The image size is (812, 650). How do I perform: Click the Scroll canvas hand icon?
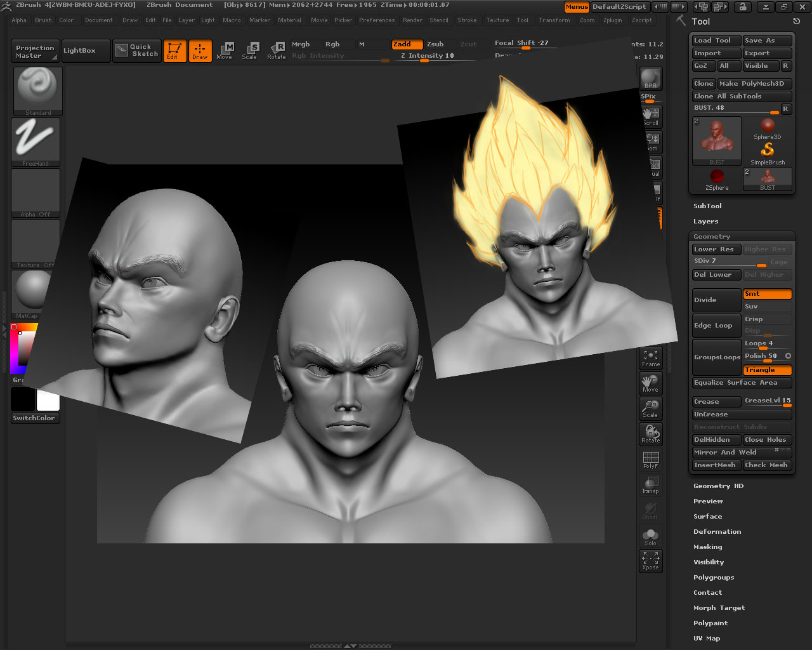[x=651, y=116]
